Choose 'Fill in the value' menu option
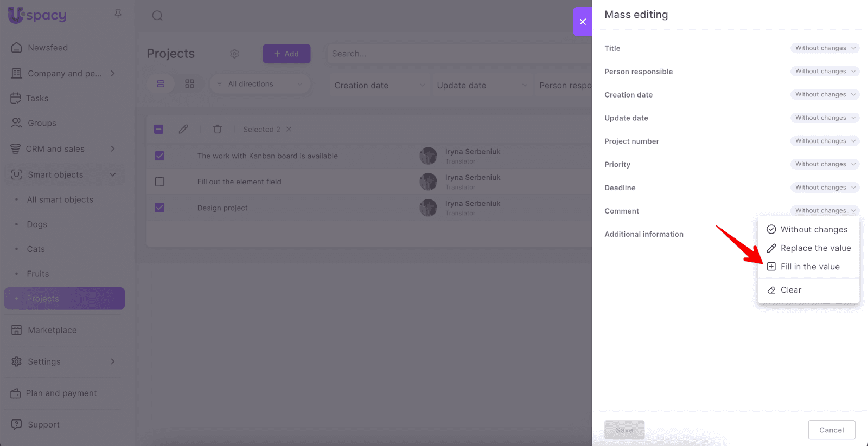Image resolution: width=868 pixels, height=446 pixels. click(x=809, y=267)
